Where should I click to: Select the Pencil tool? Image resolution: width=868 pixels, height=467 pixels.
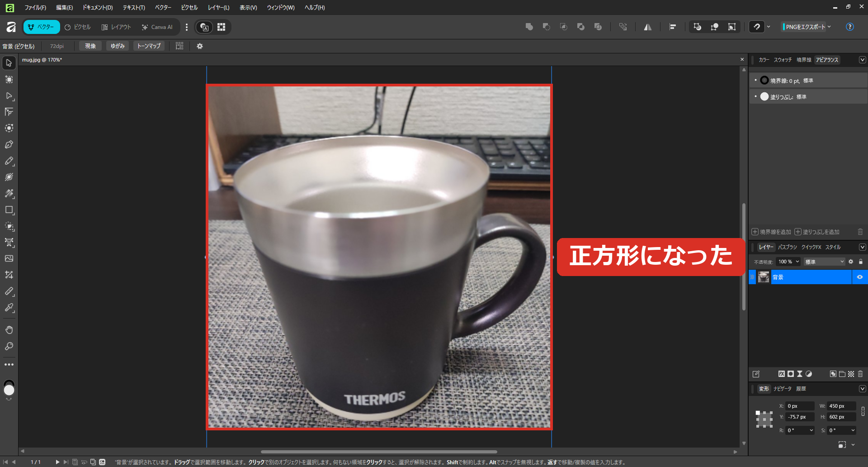[9, 161]
